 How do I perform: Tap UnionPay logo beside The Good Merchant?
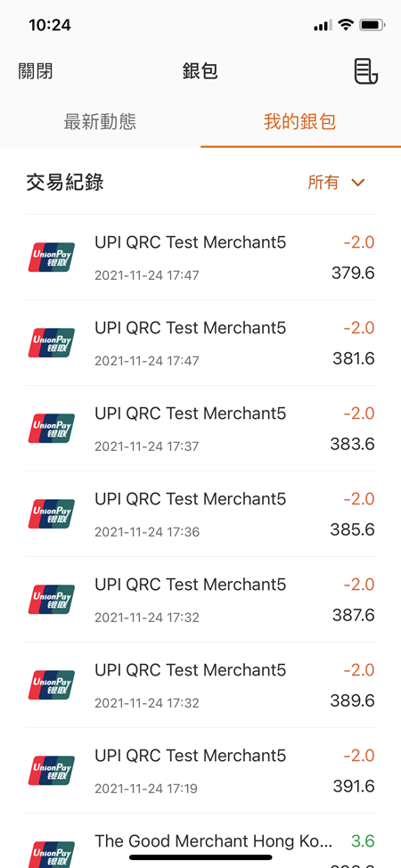(x=52, y=855)
